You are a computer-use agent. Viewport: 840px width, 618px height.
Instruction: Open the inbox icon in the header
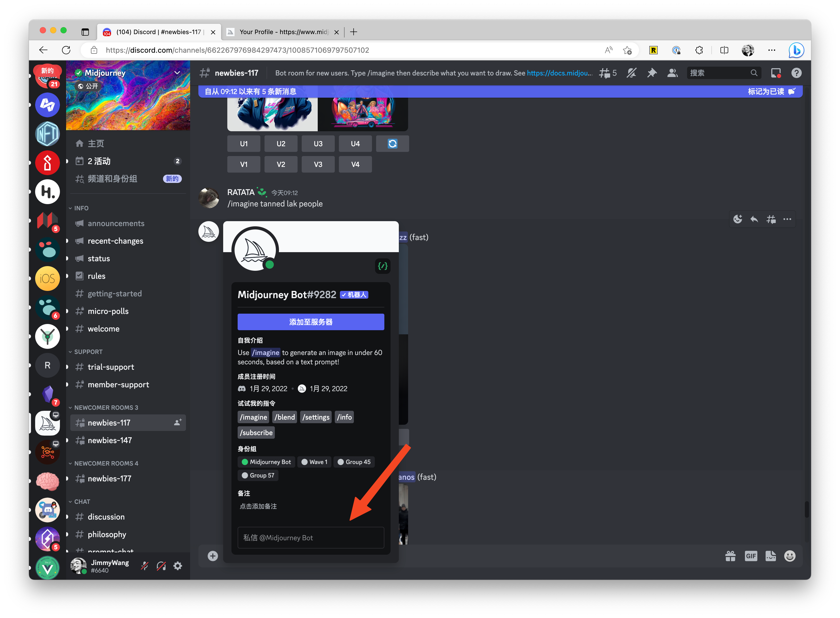point(776,73)
